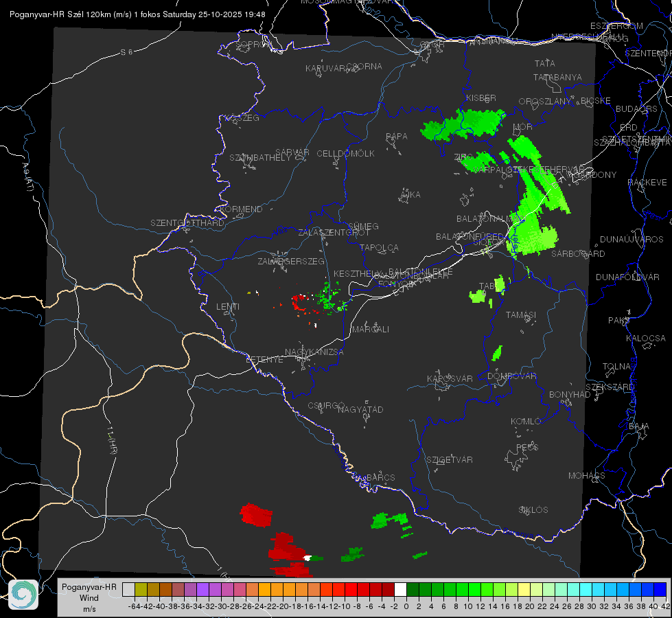The image size is (672, 618).
Task: Click the BICSKE town label
Action: tap(596, 101)
